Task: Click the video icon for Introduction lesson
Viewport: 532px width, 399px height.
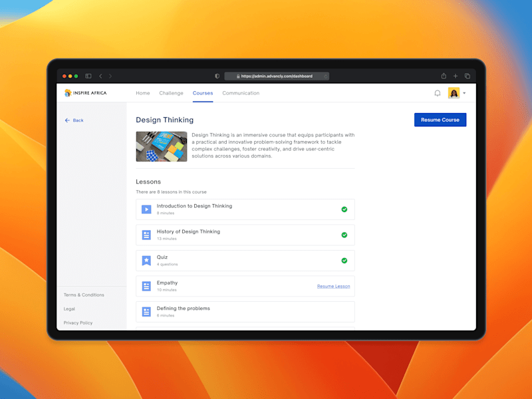Action: coord(146,209)
